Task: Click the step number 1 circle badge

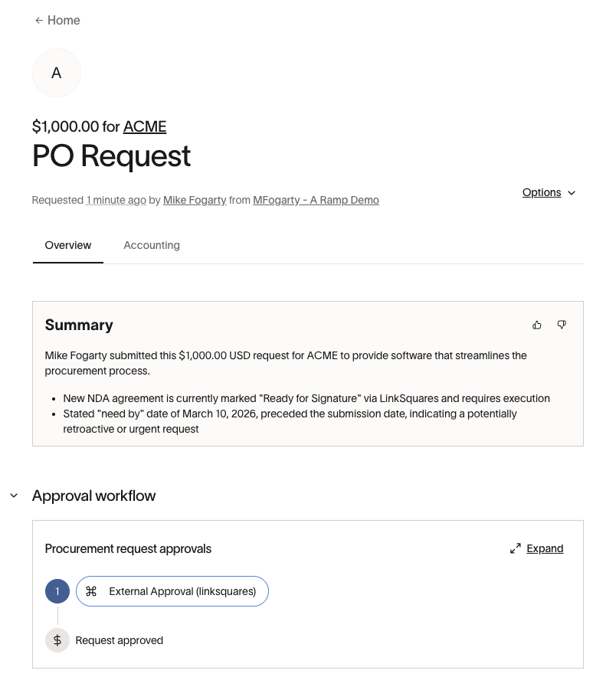Action: tap(57, 591)
